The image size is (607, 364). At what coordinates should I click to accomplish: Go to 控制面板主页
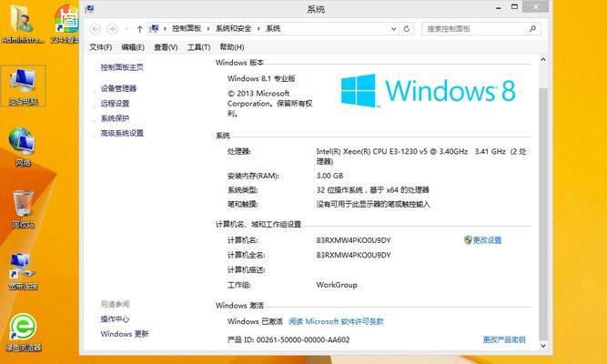tap(122, 67)
